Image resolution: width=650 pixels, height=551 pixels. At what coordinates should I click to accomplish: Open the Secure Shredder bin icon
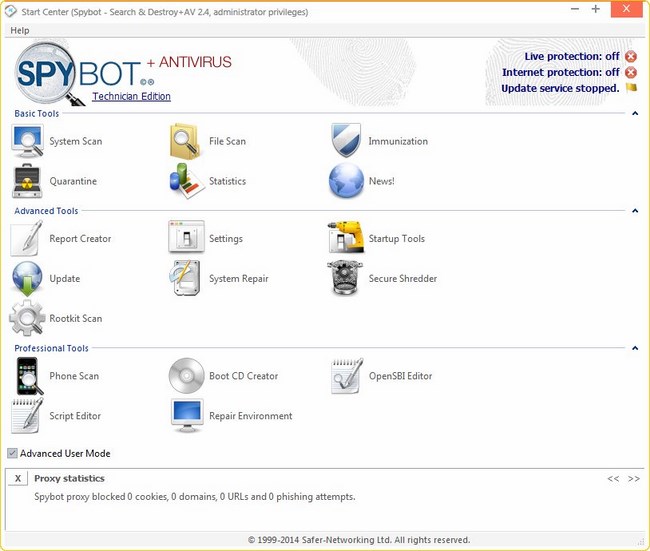coord(345,277)
